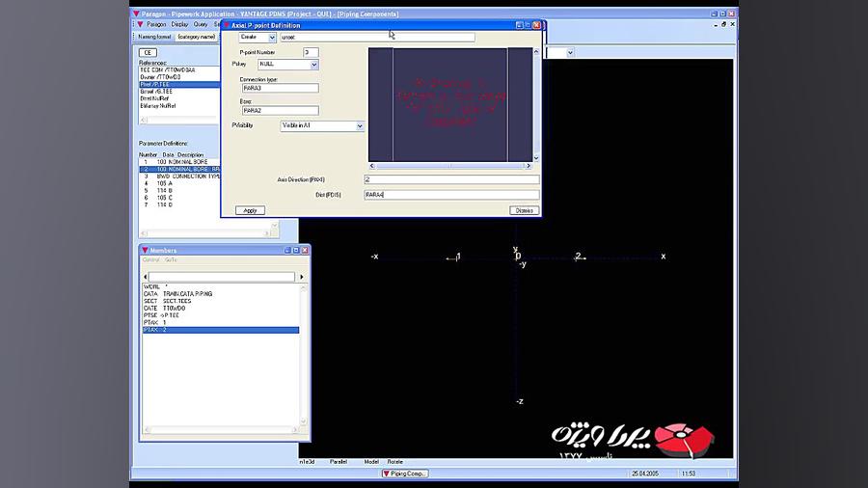The image size is (868, 488).
Task: Click the Apply button
Action: coord(250,210)
